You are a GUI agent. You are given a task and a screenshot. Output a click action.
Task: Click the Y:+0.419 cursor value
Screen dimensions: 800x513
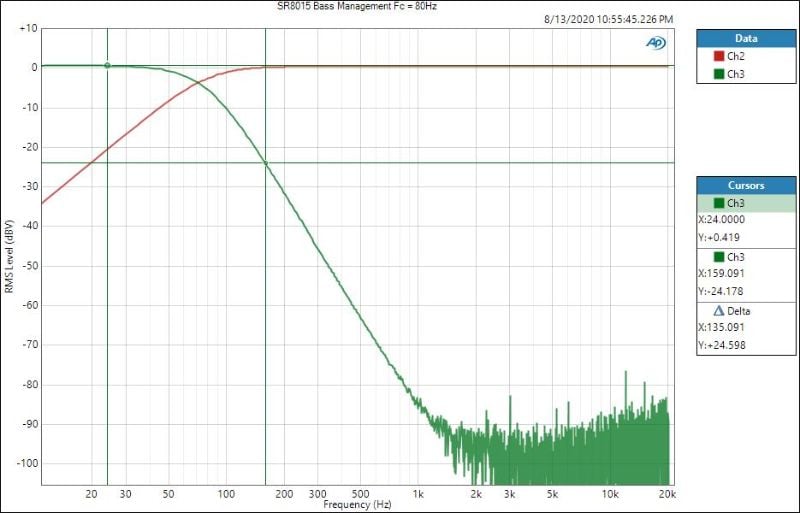click(716, 237)
